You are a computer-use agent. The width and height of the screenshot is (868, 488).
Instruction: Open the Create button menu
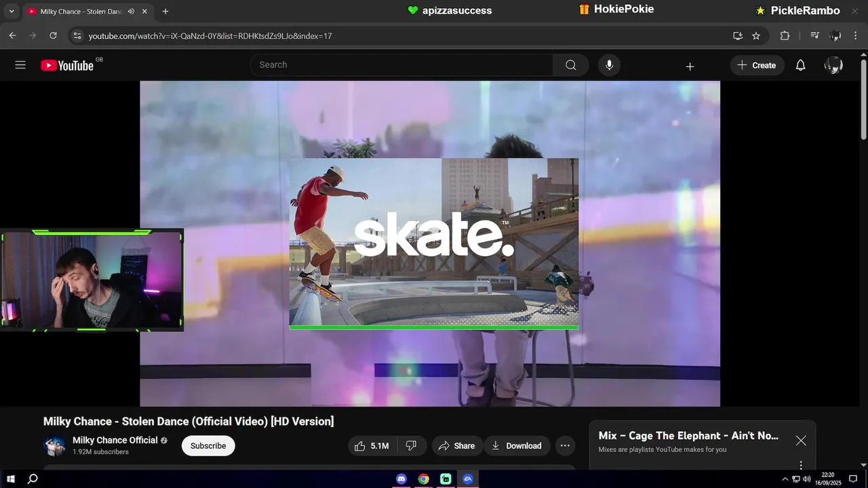pos(757,65)
